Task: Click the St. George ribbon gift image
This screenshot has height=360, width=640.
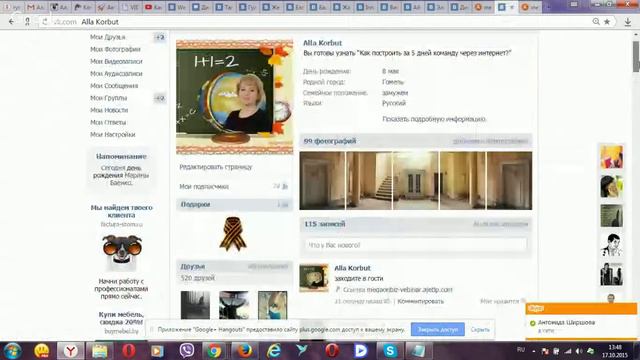Action: point(233,234)
